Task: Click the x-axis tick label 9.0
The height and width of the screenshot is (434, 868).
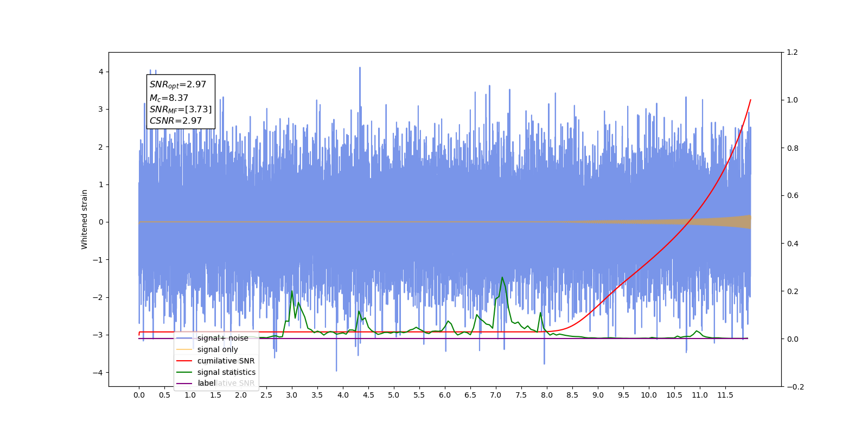Action: coord(598,395)
